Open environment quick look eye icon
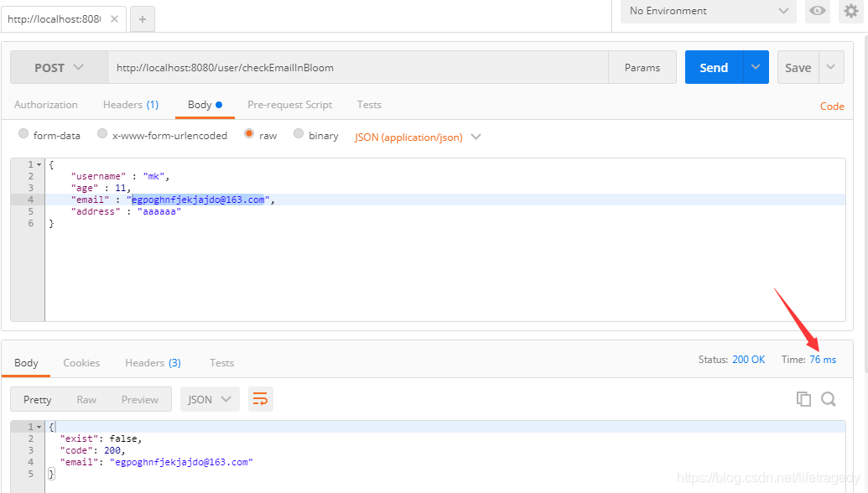This screenshot has height=493, width=868. click(x=817, y=11)
